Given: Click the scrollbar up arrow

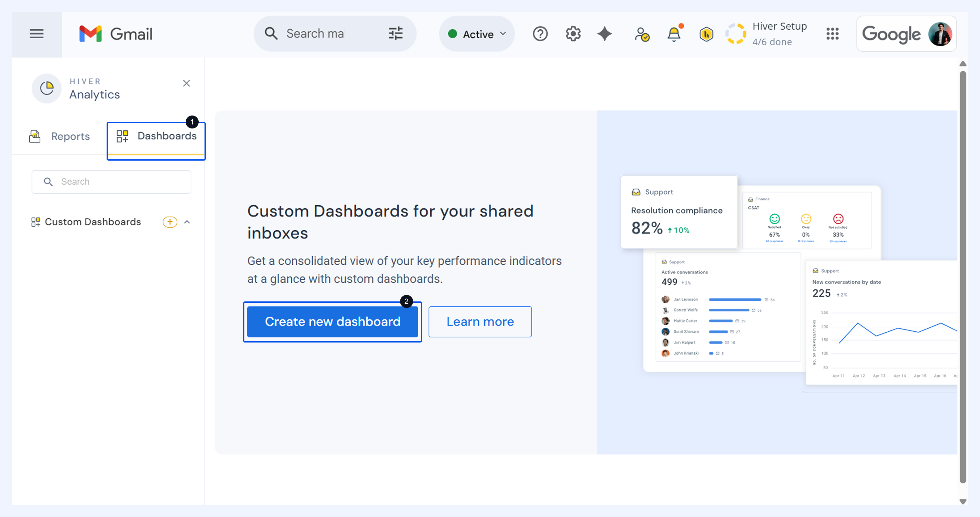Looking at the screenshot, I should click(x=963, y=64).
